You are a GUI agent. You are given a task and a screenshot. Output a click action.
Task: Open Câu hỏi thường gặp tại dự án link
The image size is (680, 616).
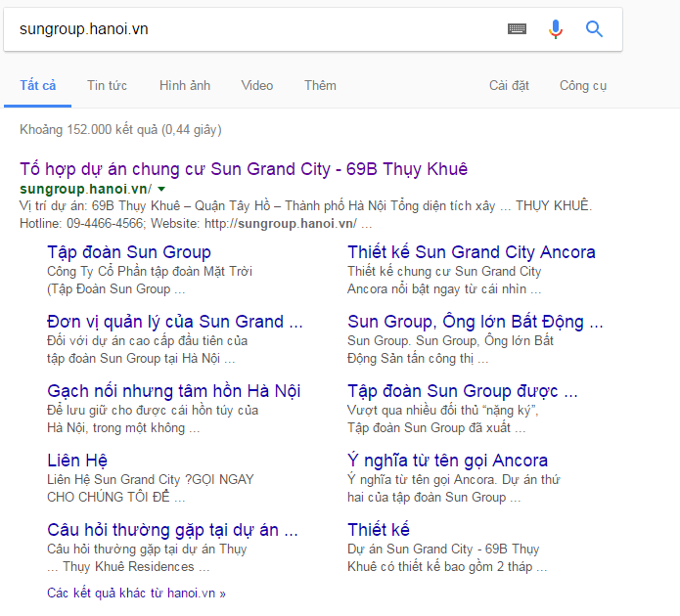pyautogui.click(x=172, y=530)
